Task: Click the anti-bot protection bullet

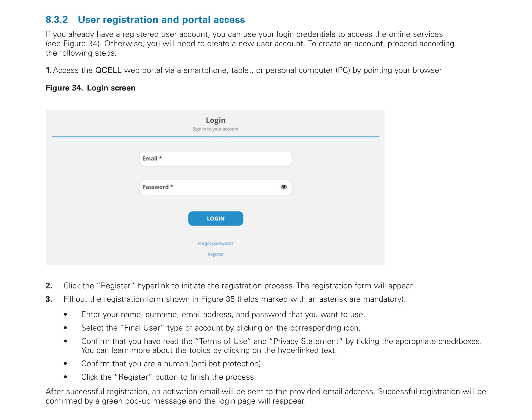Action: coord(172,363)
